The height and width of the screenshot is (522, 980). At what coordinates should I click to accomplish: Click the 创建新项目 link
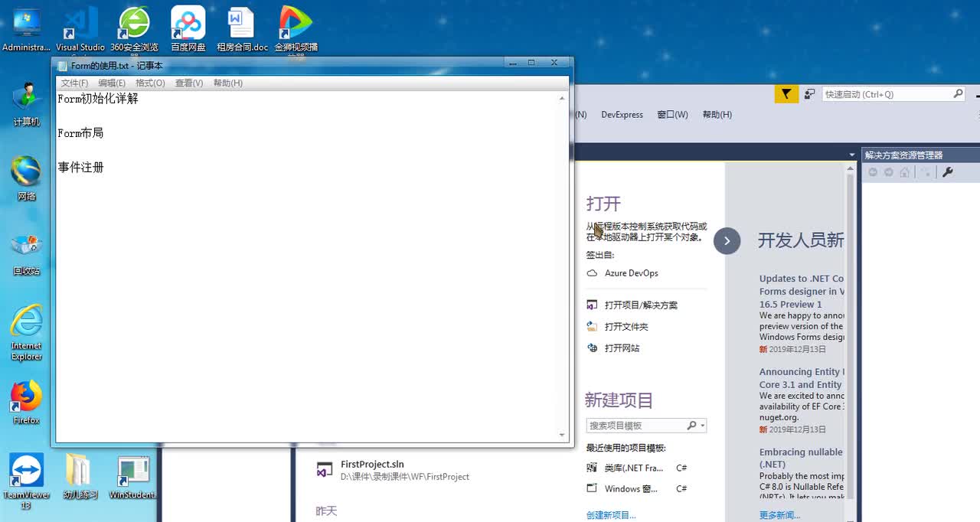pyautogui.click(x=611, y=515)
